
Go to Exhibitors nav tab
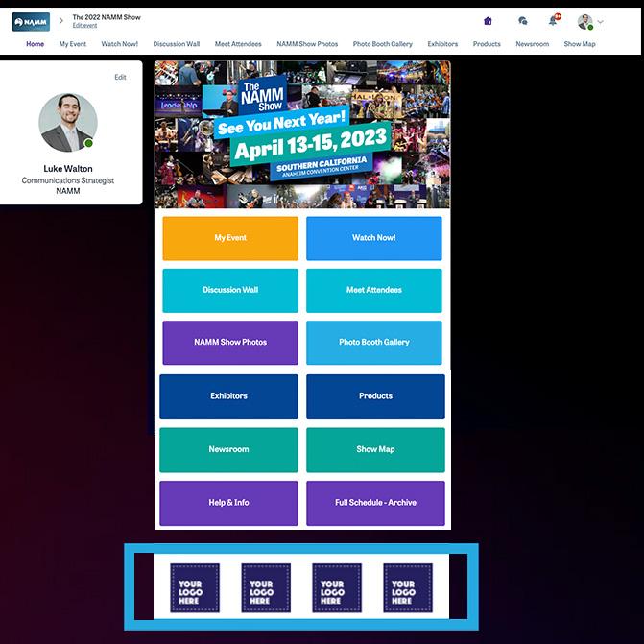point(442,44)
